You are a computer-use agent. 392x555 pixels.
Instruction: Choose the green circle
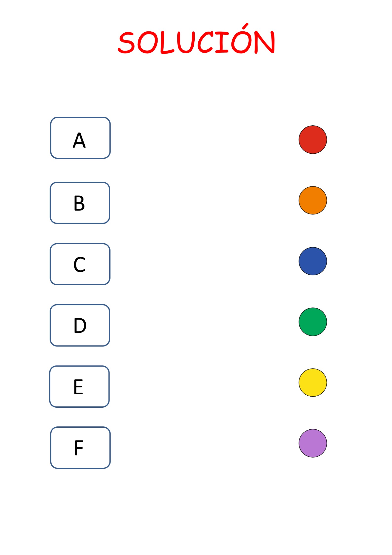[x=313, y=322]
